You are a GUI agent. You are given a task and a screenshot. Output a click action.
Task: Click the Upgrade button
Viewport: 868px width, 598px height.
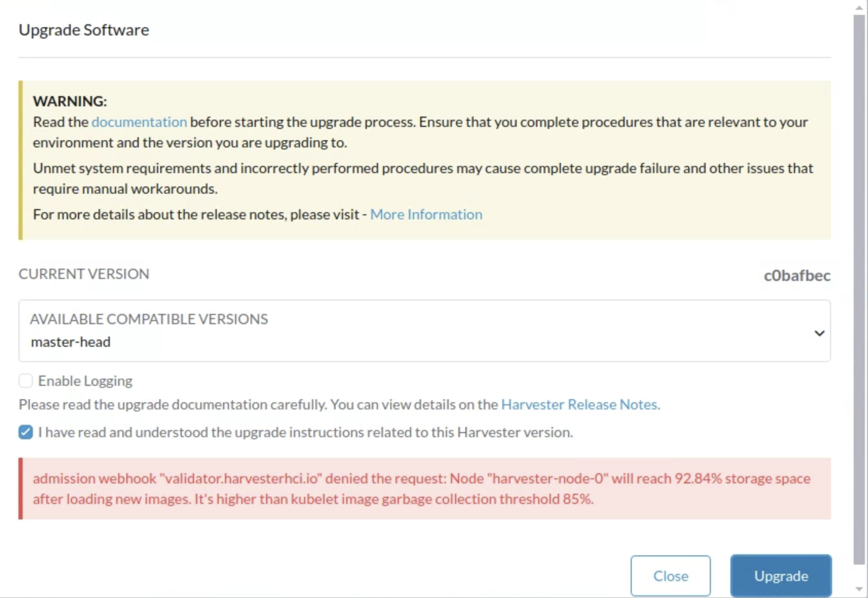click(780, 576)
